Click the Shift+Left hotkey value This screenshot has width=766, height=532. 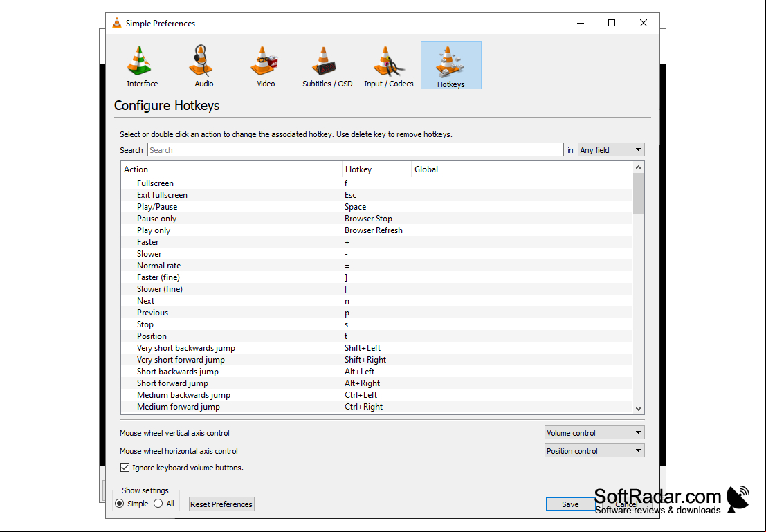tap(363, 347)
